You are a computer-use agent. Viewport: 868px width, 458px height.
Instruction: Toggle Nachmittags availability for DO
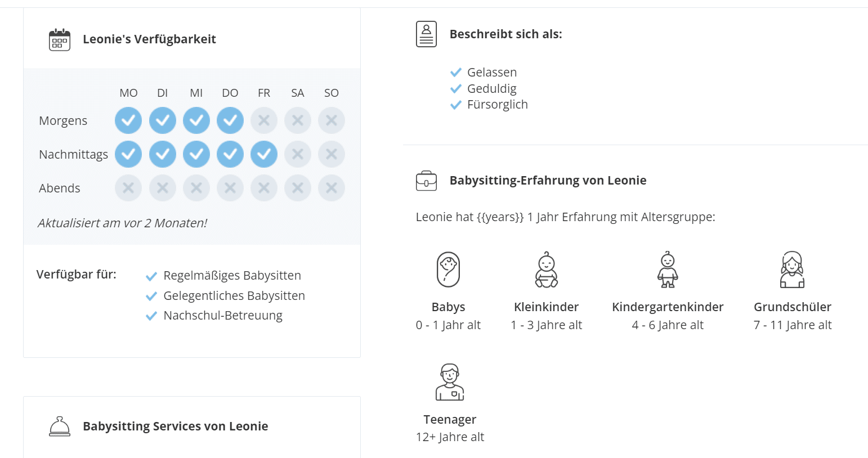(230, 154)
